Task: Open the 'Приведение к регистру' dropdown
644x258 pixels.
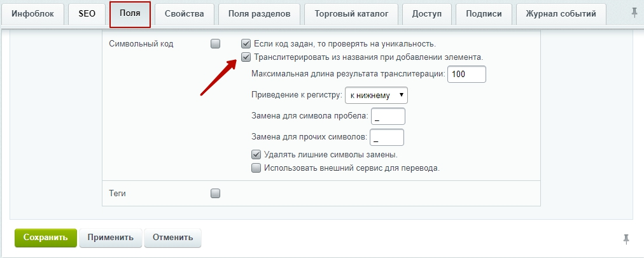Action: click(376, 96)
